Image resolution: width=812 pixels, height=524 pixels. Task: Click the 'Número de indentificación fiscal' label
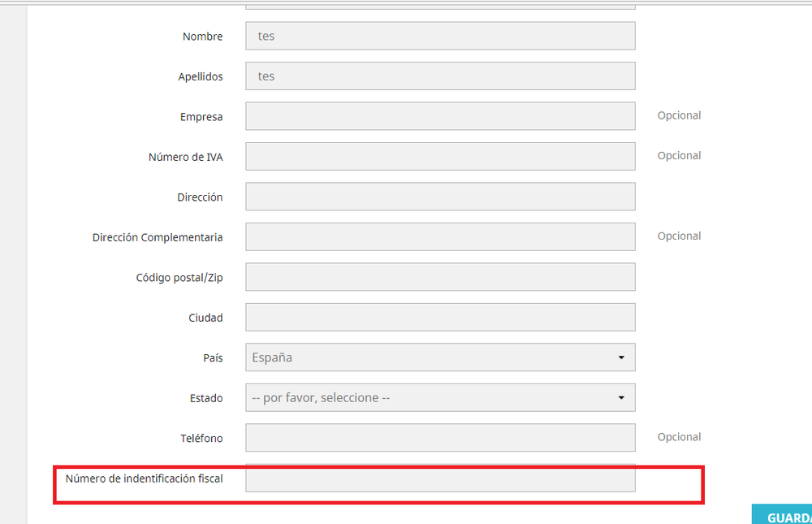[144, 479]
